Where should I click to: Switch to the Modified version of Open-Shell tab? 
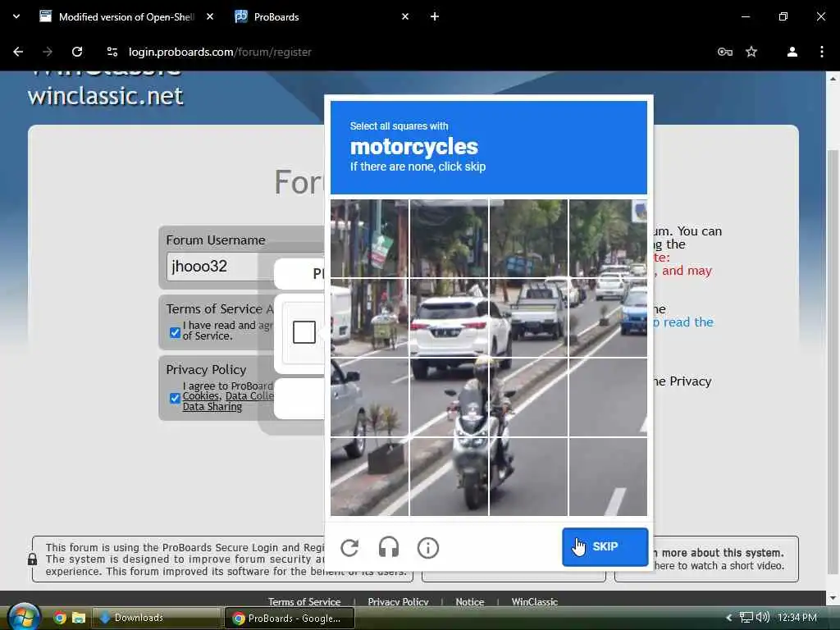point(126,16)
